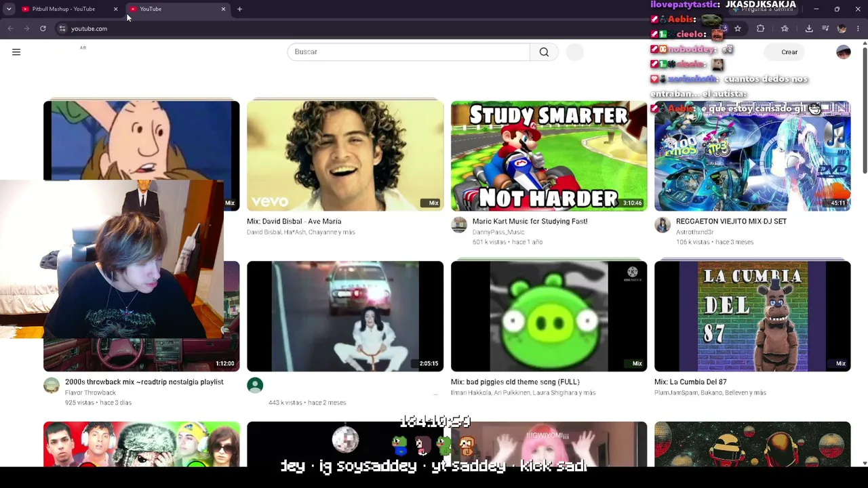This screenshot has width=868, height=488.
Task: Open the Chrome profile avatar
Action: pyautogui.click(x=842, y=28)
